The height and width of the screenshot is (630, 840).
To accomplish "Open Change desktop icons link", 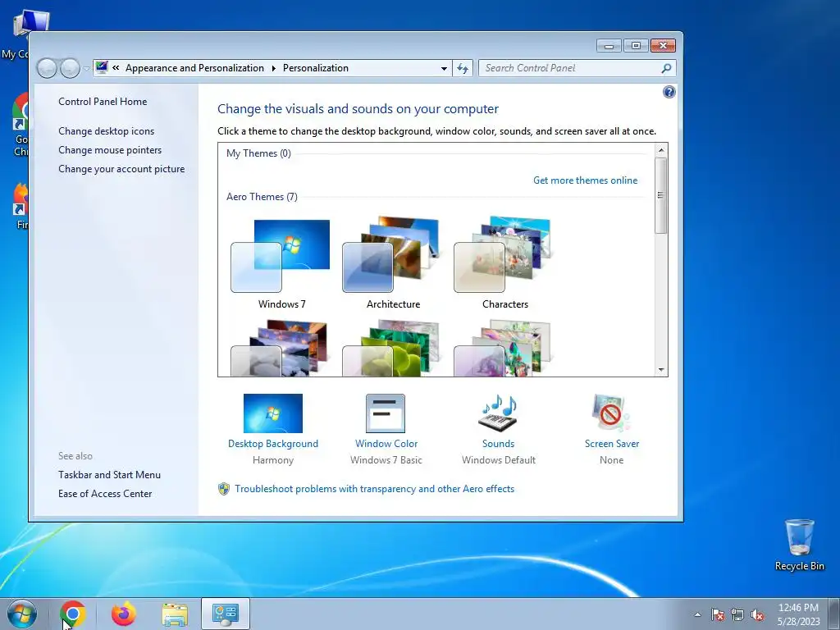I will pyautogui.click(x=106, y=131).
